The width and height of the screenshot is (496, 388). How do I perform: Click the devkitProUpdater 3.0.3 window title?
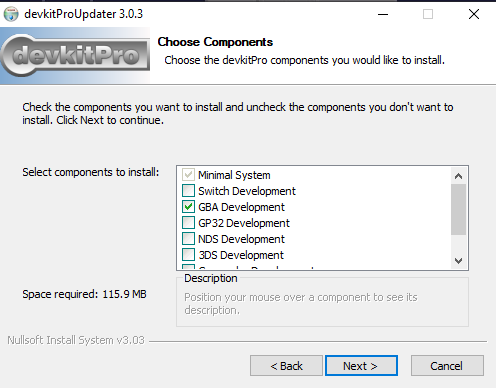[x=84, y=14]
